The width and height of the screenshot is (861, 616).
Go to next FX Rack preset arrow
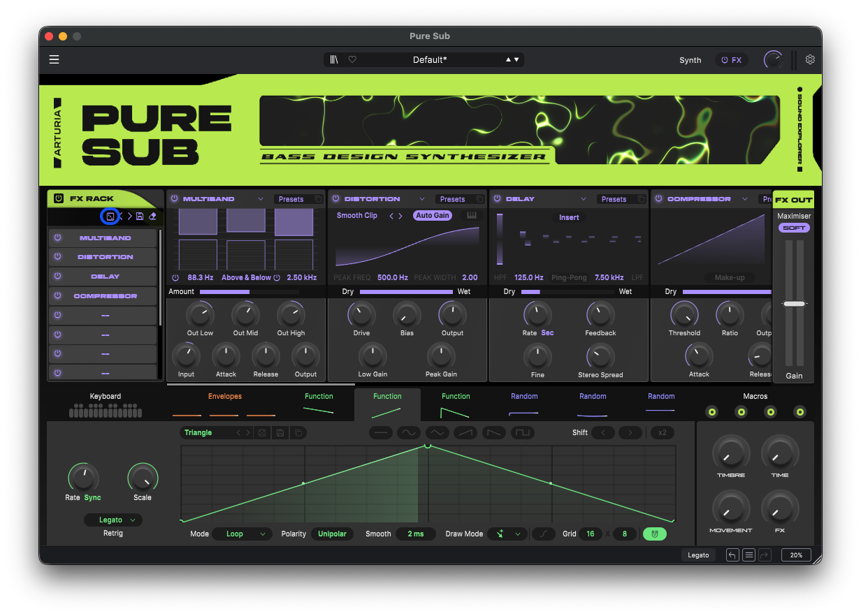point(130,217)
